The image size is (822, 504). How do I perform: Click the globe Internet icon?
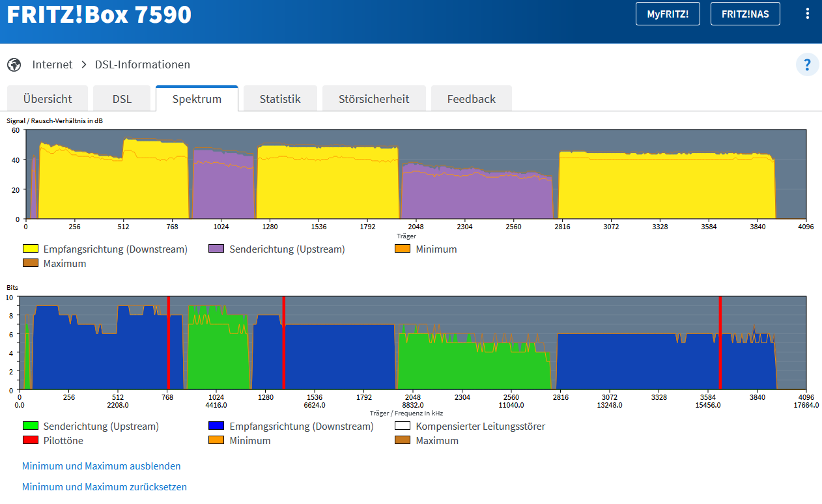pos(14,64)
